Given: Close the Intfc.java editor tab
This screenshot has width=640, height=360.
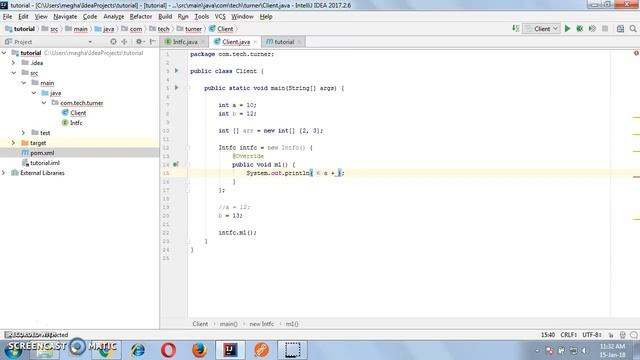Looking at the screenshot, I should [x=203, y=42].
